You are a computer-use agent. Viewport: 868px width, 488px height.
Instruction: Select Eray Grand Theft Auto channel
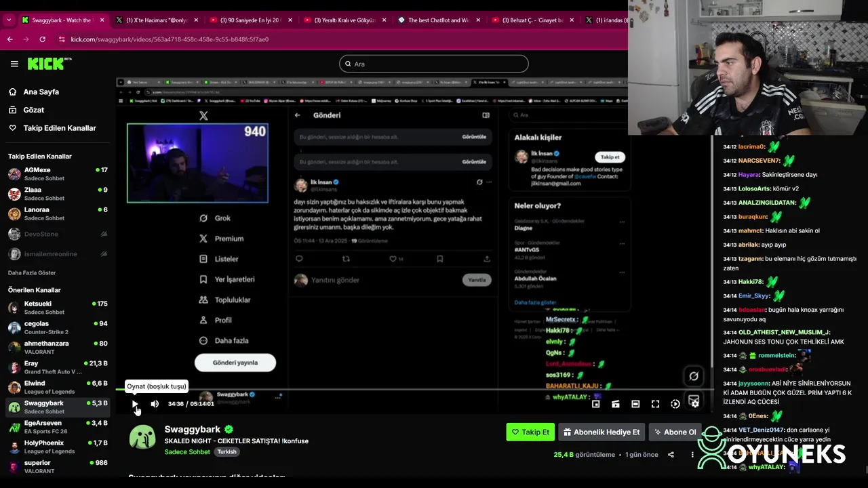point(58,367)
